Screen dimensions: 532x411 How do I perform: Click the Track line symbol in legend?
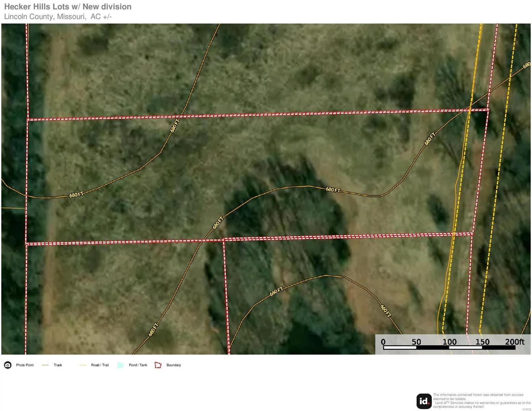click(45, 365)
